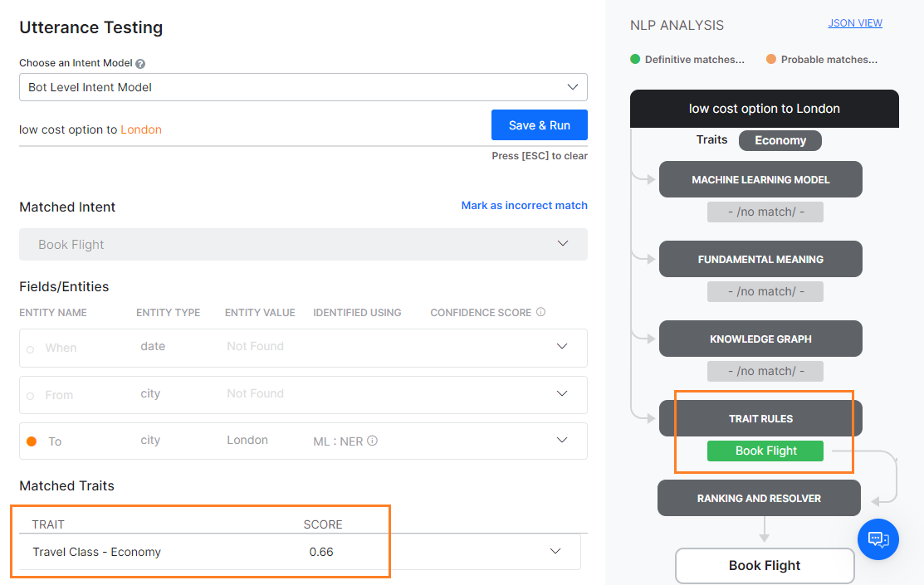Image resolution: width=924 pixels, height=585 pixels.
Task: Select the orange radio button for To entity
Action: pos(32,441)
